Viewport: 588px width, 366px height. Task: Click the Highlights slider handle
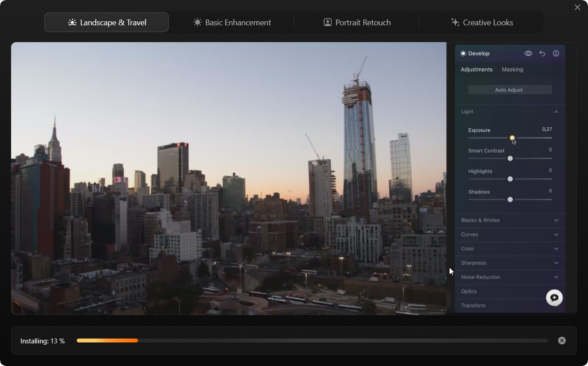coord(510,179)
